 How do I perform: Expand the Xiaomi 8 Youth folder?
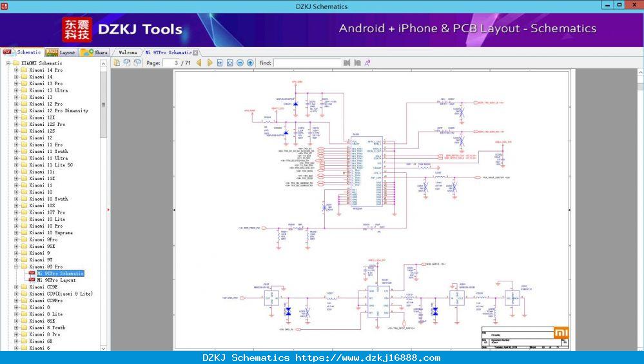(16, 328)
